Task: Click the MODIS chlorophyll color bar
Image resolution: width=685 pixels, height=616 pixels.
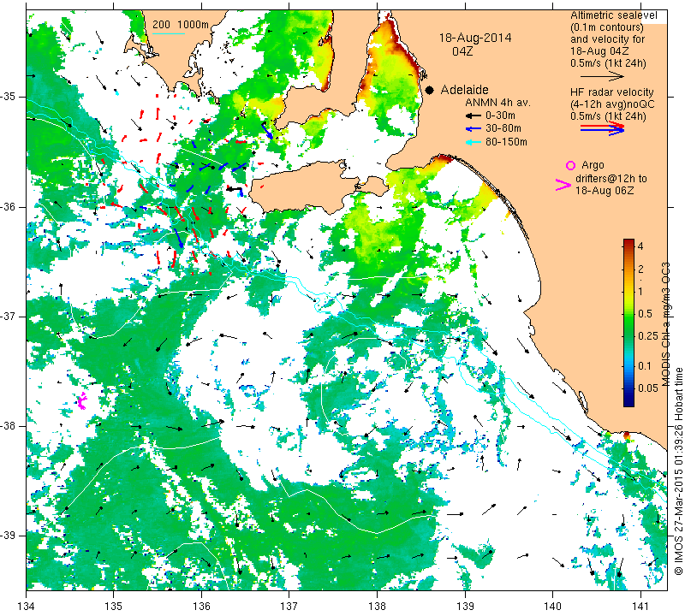Action: pos(628,323)
